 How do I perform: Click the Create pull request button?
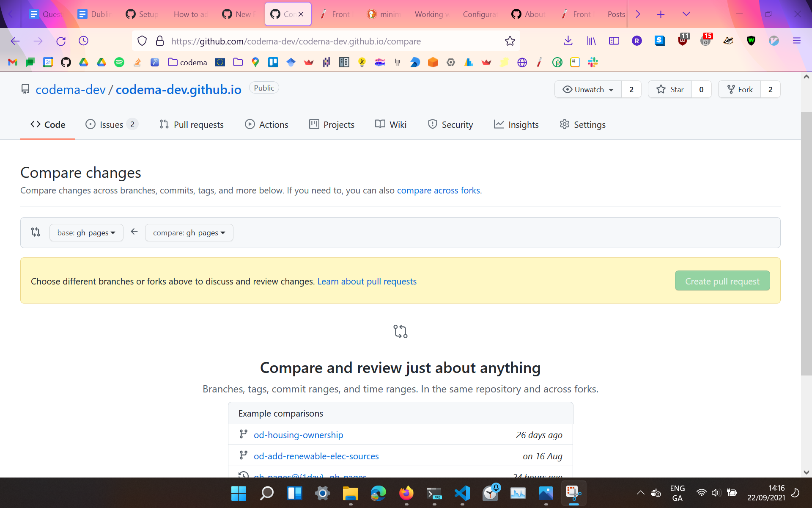pyautogui.click(x=722, y=281)
